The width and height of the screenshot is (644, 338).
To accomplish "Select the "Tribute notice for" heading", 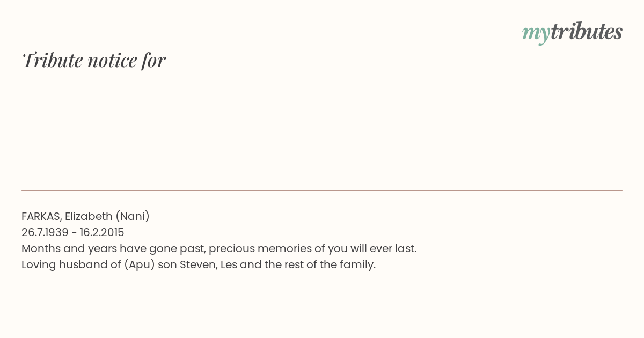I will pos(94,60).
